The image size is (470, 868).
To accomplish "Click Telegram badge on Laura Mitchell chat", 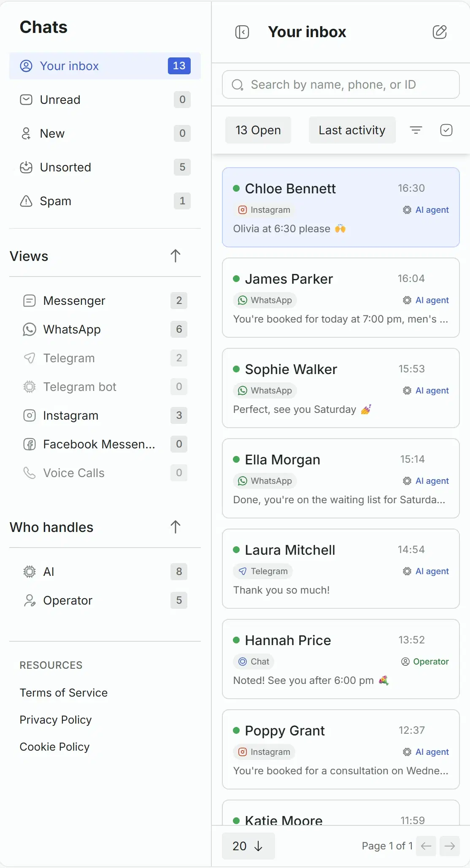I will (x=263, y=571).
